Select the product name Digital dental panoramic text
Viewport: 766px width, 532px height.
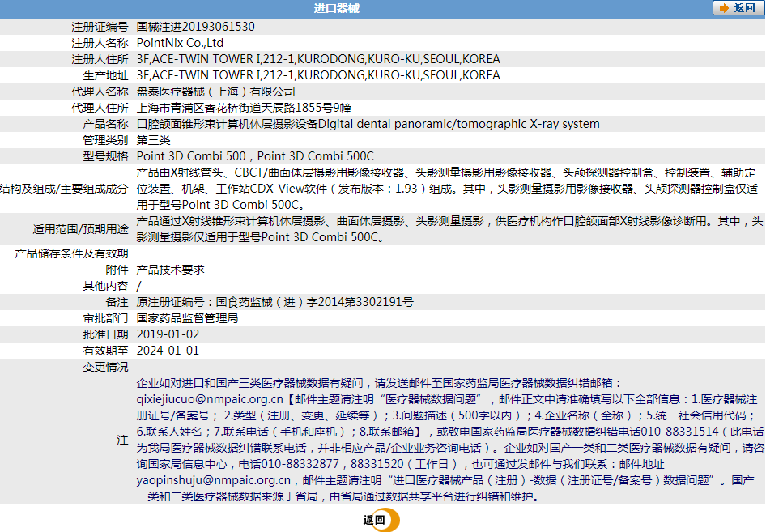click(x=459, y=124)
